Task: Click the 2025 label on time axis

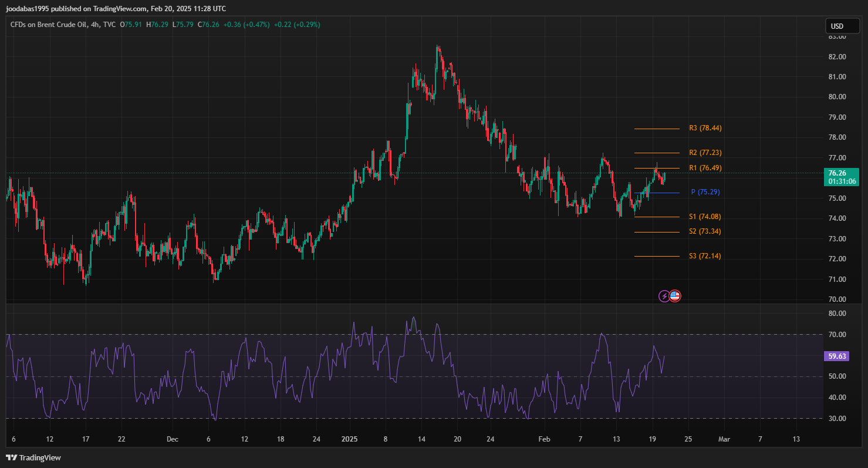Action: tap(349, 439)
